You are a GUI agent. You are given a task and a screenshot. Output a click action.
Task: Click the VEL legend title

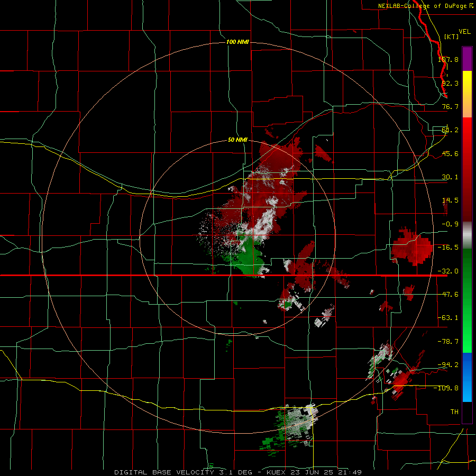[x=464, y=32]
